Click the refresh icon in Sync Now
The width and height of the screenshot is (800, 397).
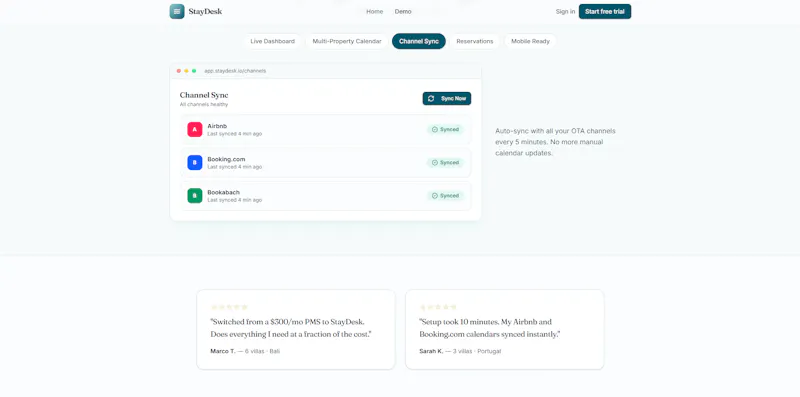[431, 98]
